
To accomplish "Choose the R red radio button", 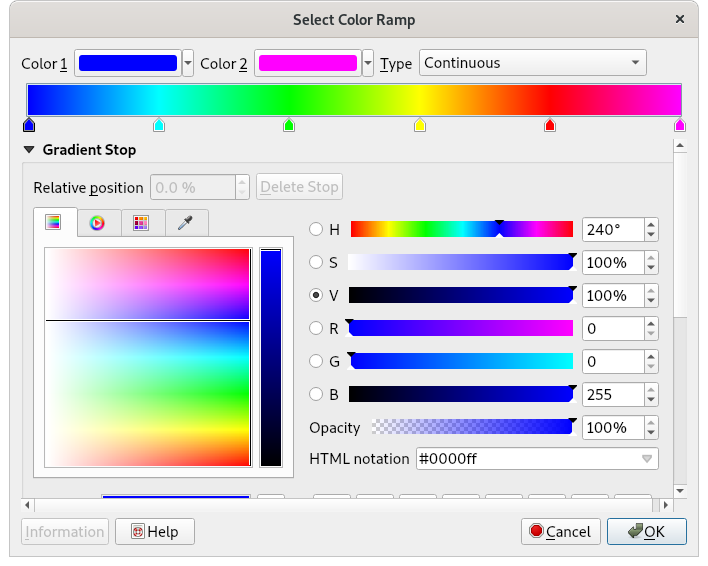I will (316, 328).
